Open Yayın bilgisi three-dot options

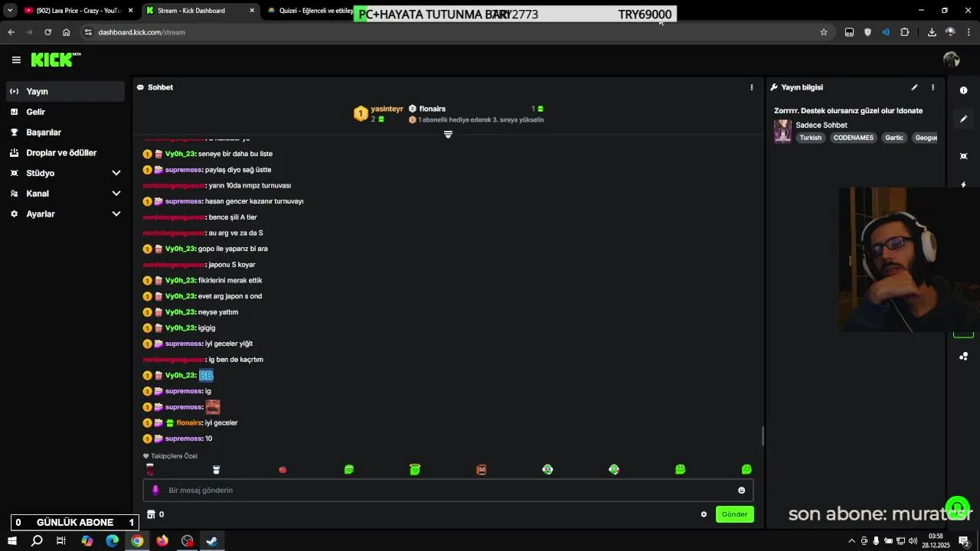933,87
